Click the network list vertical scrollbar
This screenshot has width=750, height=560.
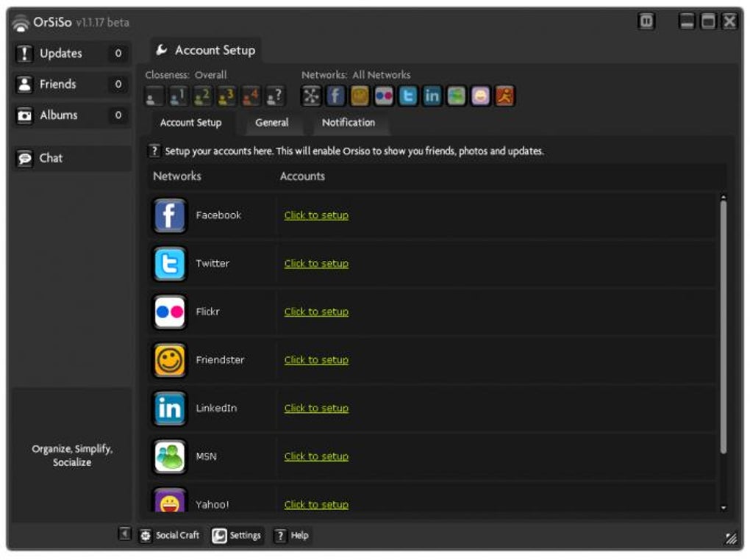724,327
